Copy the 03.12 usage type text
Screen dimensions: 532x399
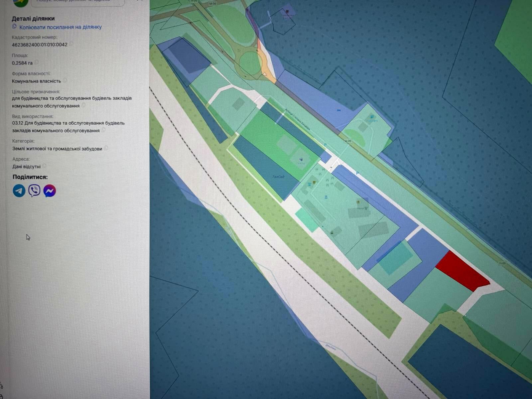103,130
